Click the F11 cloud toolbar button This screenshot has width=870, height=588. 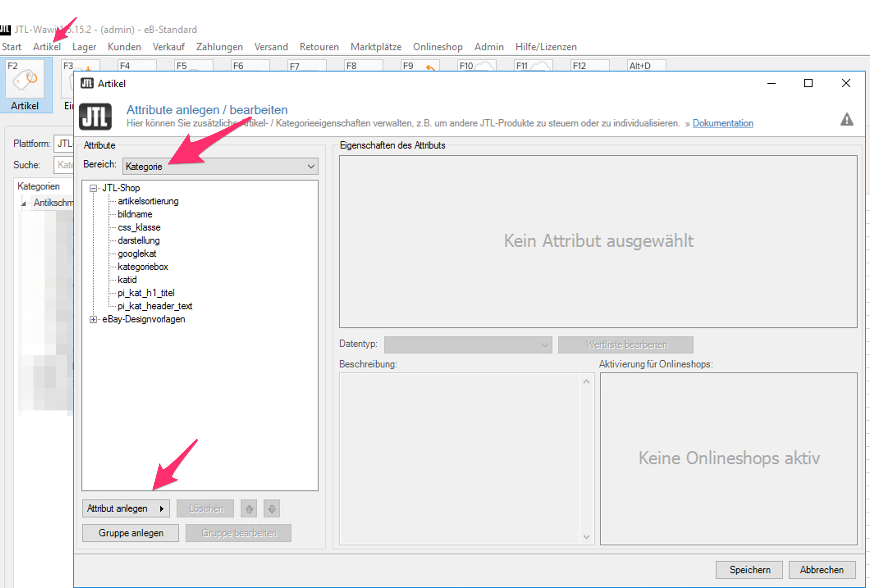point(533,66)
